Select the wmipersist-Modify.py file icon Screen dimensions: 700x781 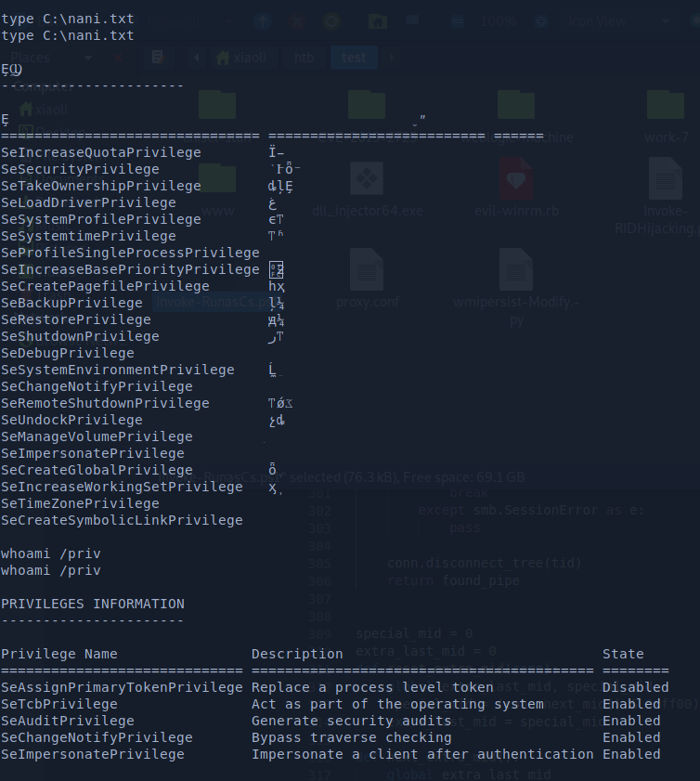(x=516, y=269)
